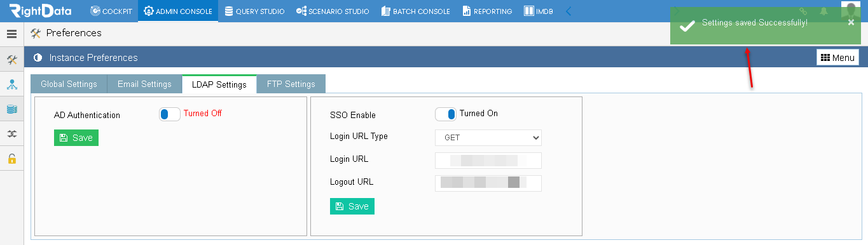
Task: Click the RightData logo
Action: tap(41, 11)
